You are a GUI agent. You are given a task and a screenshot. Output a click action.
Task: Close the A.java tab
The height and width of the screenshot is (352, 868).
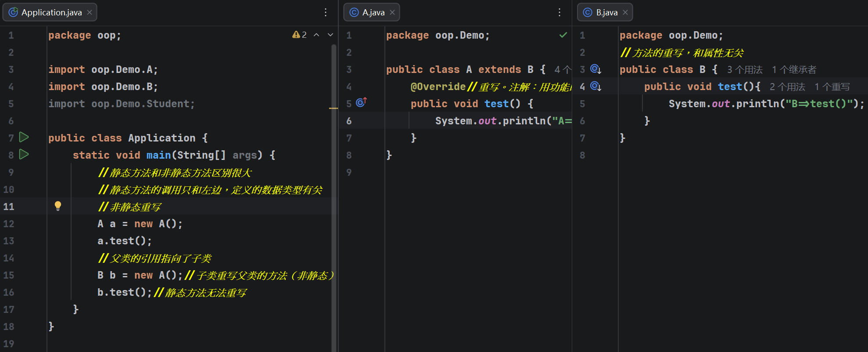392,12
